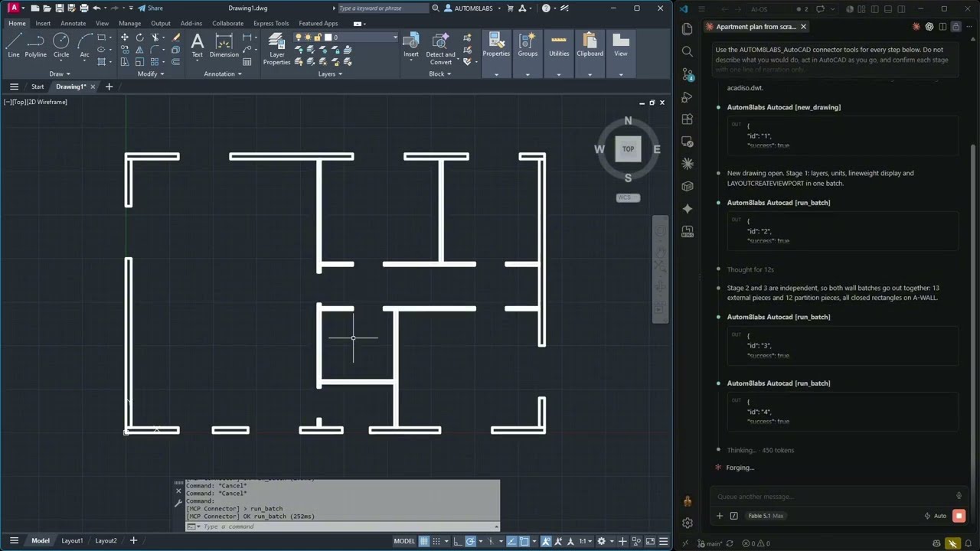980x551 pixels.
Task: Open Layer Properties manager
Action: pyautogui.click(x=276, y=49)
